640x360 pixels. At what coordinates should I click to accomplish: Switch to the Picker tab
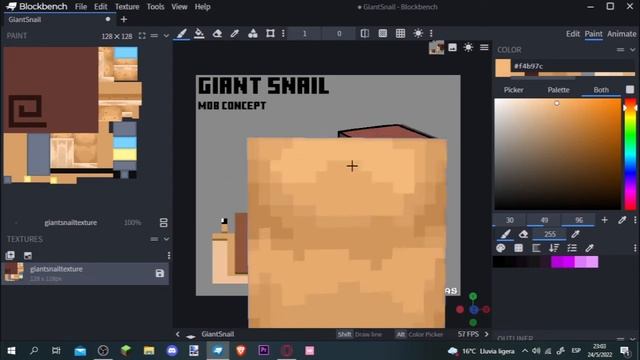[x=513, y=90]
